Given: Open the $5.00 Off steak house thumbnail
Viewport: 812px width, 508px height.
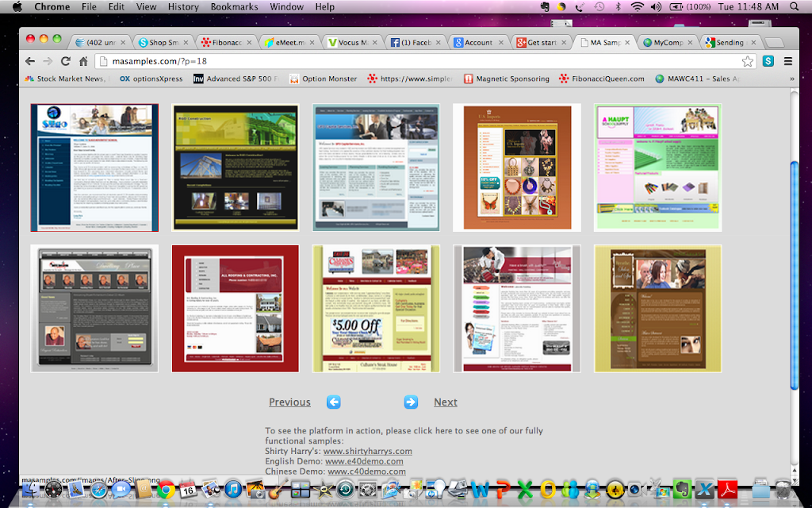Looking at the screenshot, I should [x=376, y=309].
